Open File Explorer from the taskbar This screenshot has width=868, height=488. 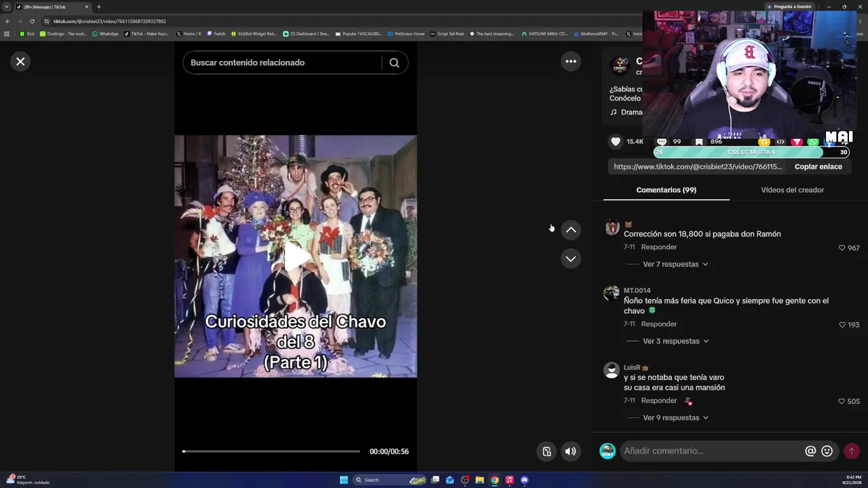(479, 480)
